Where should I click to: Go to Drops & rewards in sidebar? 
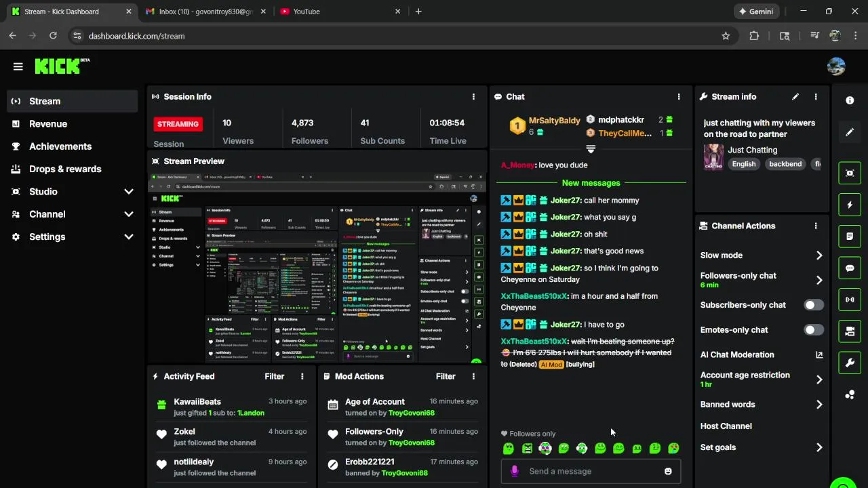(x=72, y=169)
